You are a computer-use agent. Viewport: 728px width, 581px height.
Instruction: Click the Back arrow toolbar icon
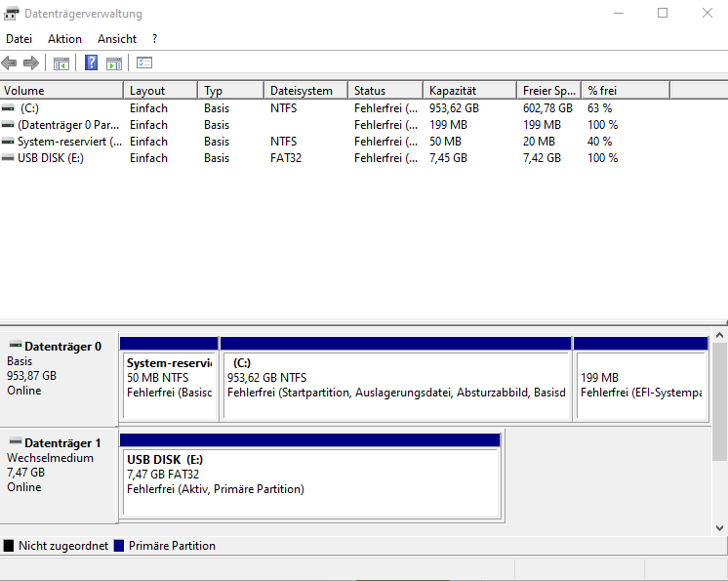pos(10,62)
